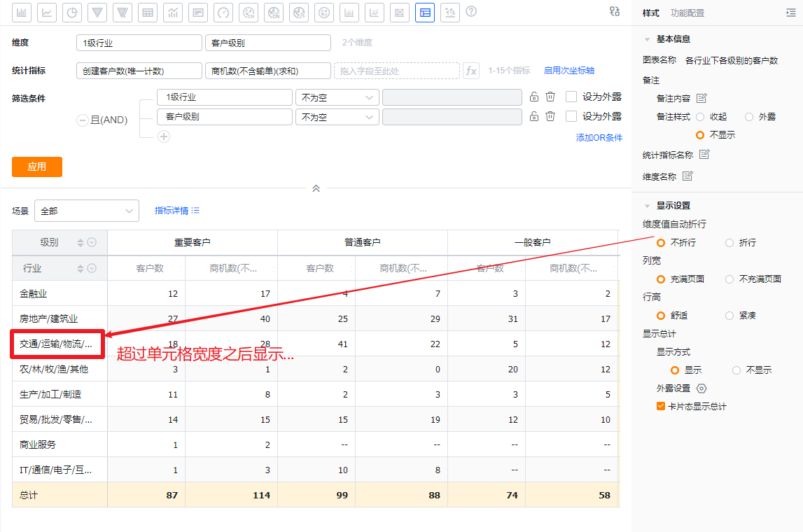Open the 场景 全部 dropdown
Screen dimensions: 803x532
(87, 211)
